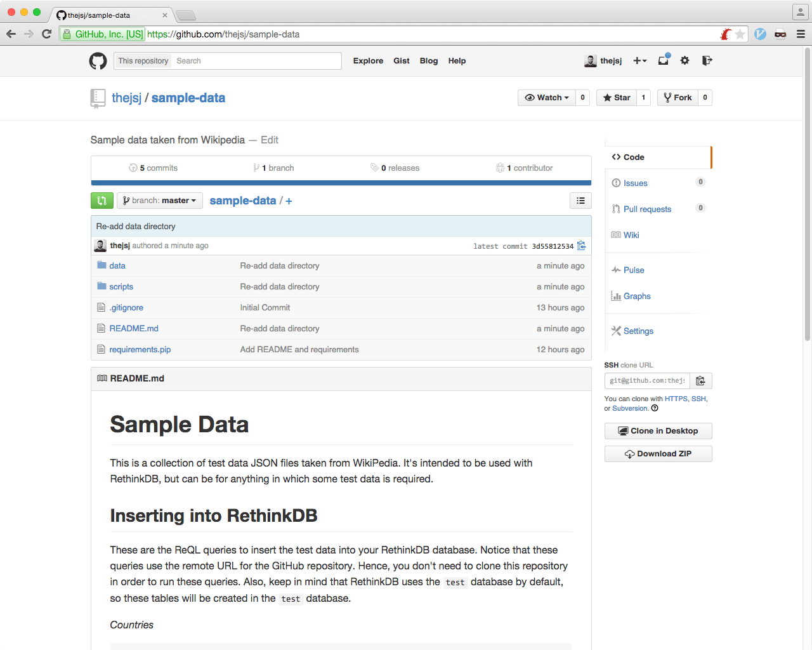Click the clone help question mark icon
The width and height of the screenshot is (812, 650).
(655, 408)
